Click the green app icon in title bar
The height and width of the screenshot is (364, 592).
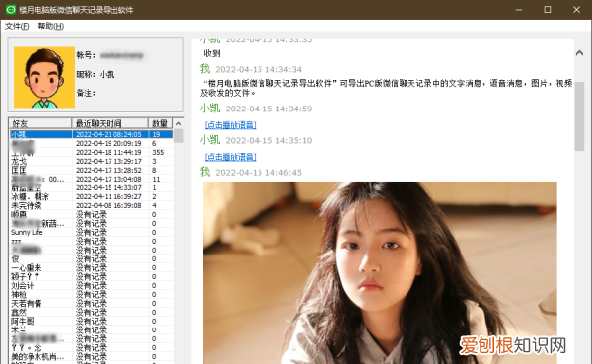tap(11, 10)
